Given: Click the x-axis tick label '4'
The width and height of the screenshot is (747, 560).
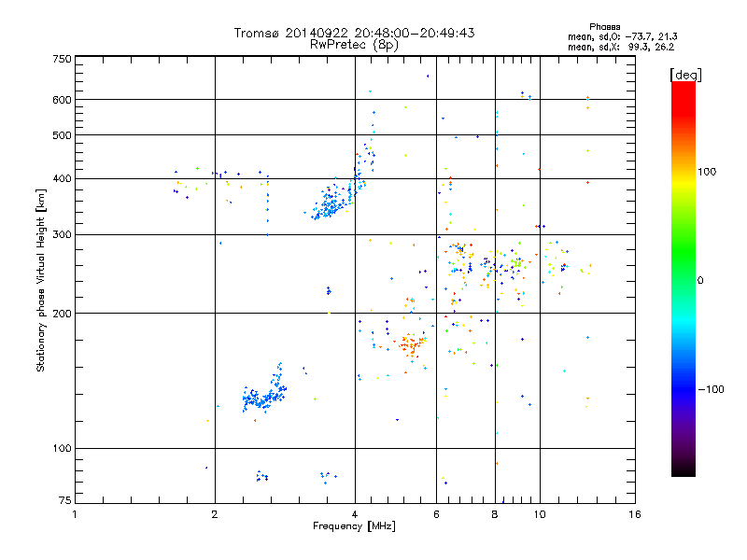Looking at the screenshot, I should 355,514.
